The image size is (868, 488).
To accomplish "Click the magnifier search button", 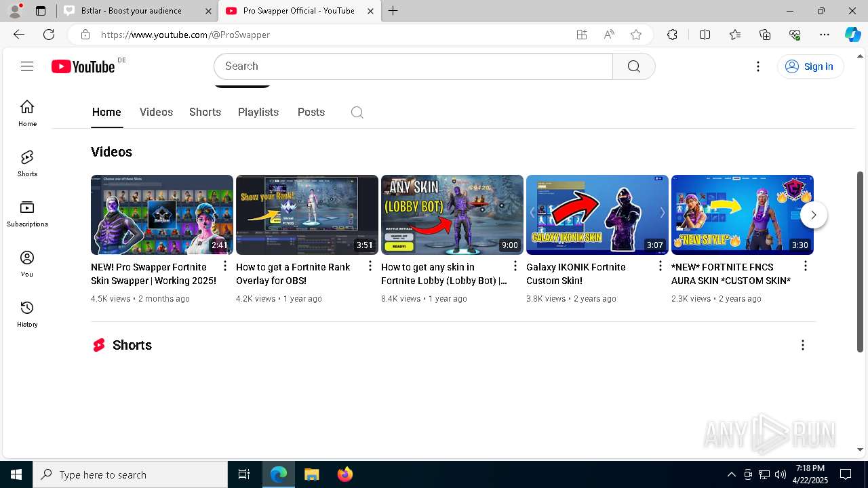I will [x=633, y=66].
